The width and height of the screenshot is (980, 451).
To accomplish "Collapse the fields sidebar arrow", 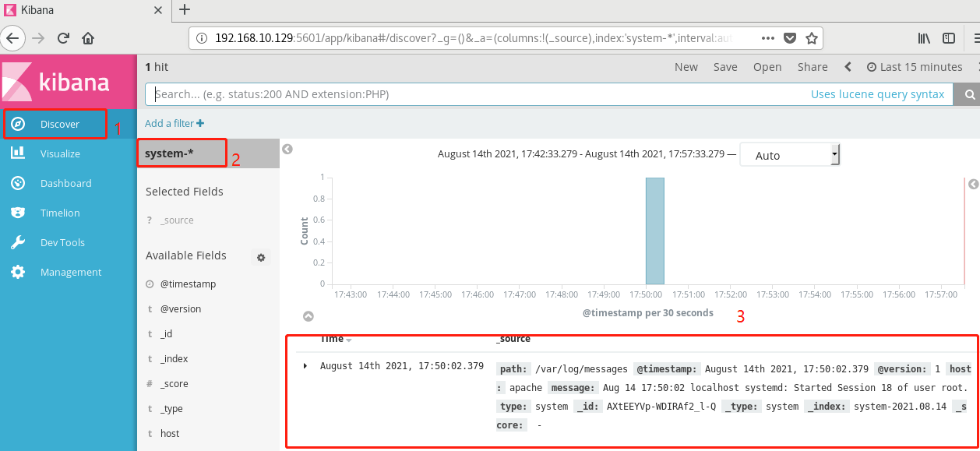I will coord(287,149).
